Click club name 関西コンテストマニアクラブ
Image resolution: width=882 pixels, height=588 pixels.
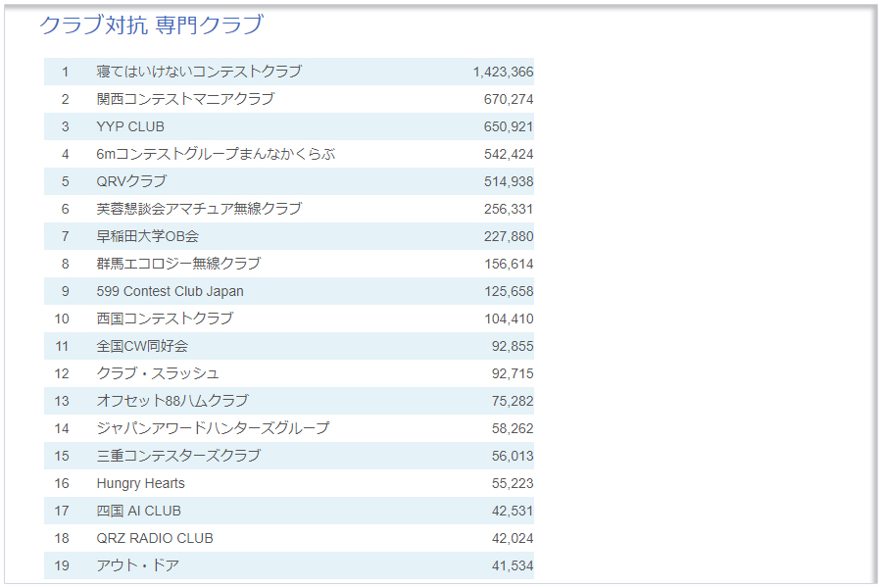coord(185,99)
